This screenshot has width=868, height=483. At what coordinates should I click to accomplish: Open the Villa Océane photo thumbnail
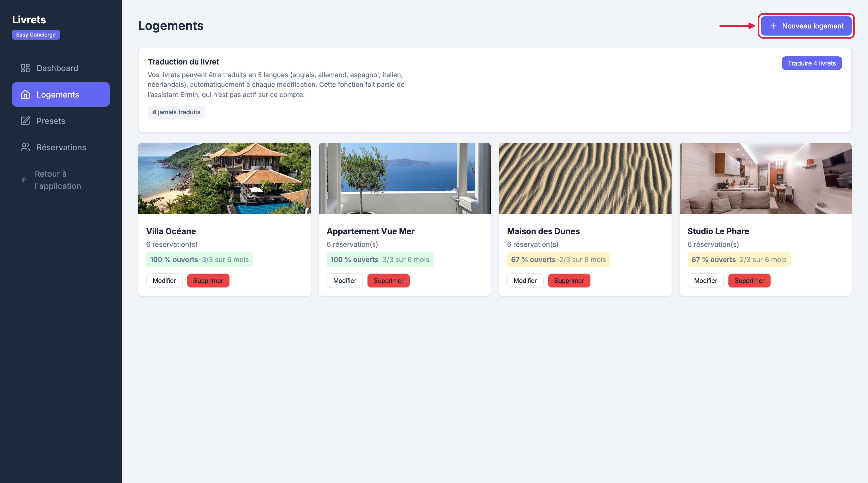[224, 178]
